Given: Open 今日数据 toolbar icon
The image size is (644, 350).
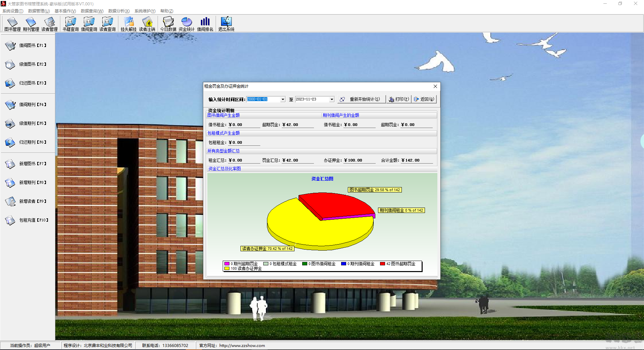Looking at the screenshot, I should (168, 24).
